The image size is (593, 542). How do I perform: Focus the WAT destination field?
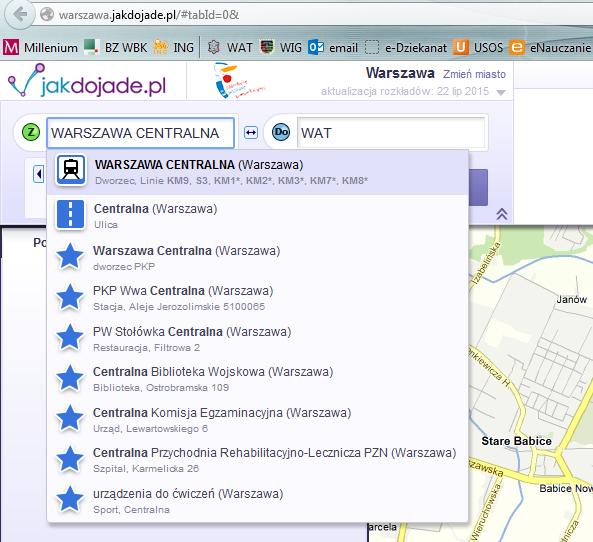pos(391,133)
